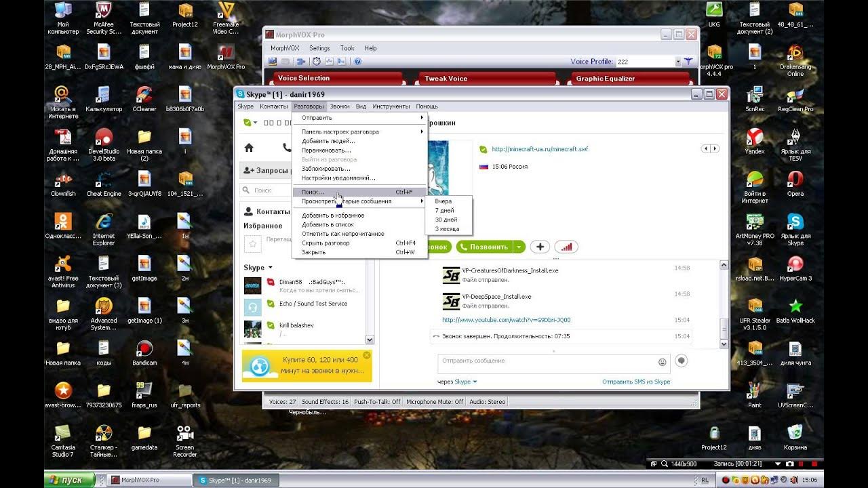Toggle Microphone Mute in MorphVOX status bar
Viewport: 868px width, 488px height.
coord(435,402)
